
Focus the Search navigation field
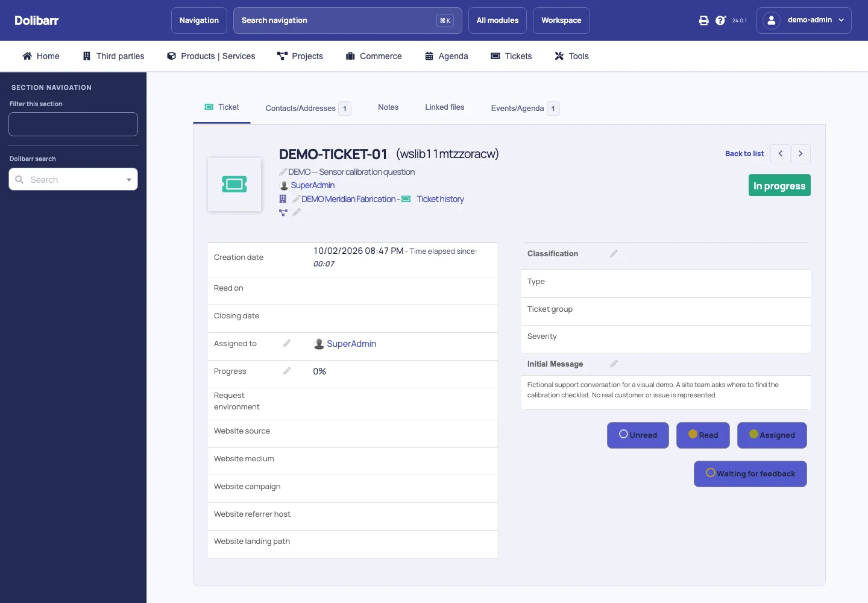(x=348, y=21)
